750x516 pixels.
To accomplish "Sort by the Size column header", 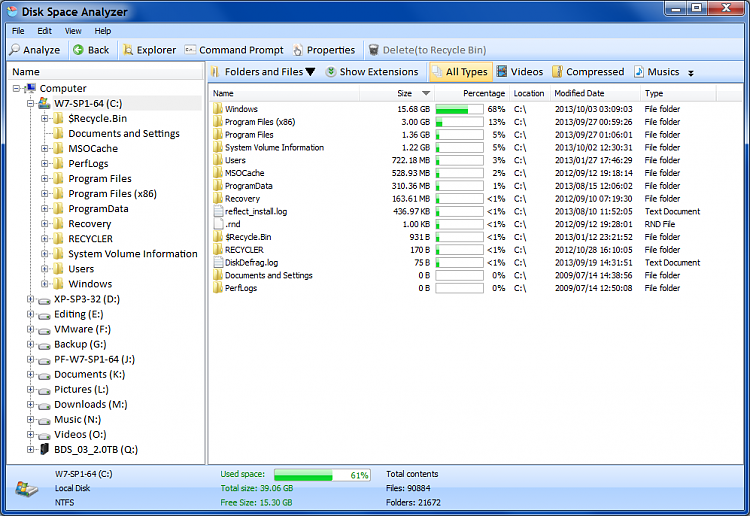I will click(x=397, y=93).
